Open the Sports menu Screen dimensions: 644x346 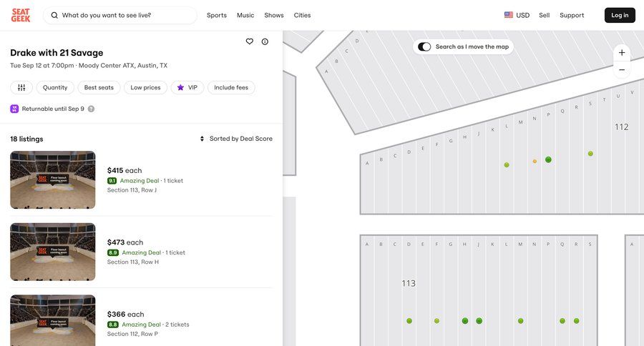pyautogui.click(x=217, y=15)
